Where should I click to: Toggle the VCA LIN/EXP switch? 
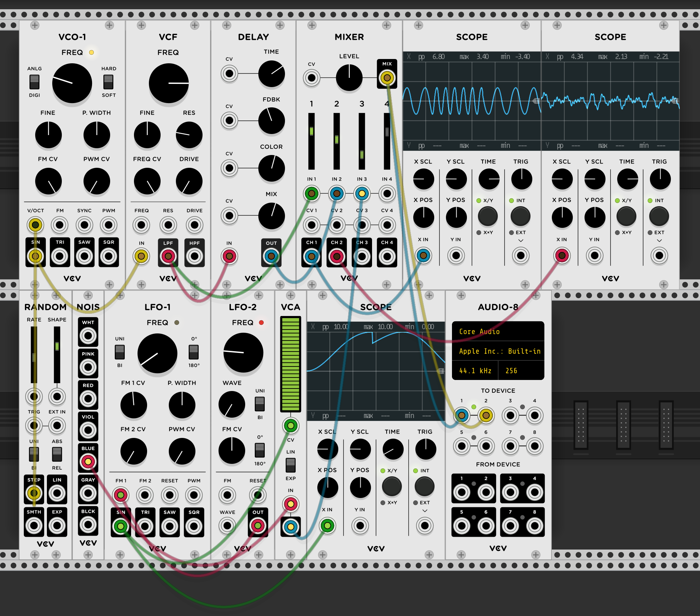click(291, 465)
